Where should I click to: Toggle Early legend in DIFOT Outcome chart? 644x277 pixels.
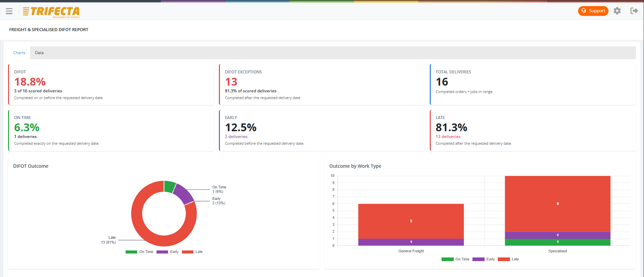(168, 252)
